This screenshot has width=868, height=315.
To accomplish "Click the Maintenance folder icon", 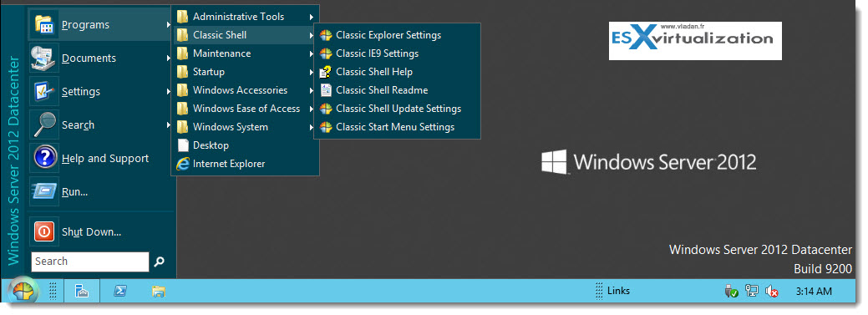I will [183, 53].
